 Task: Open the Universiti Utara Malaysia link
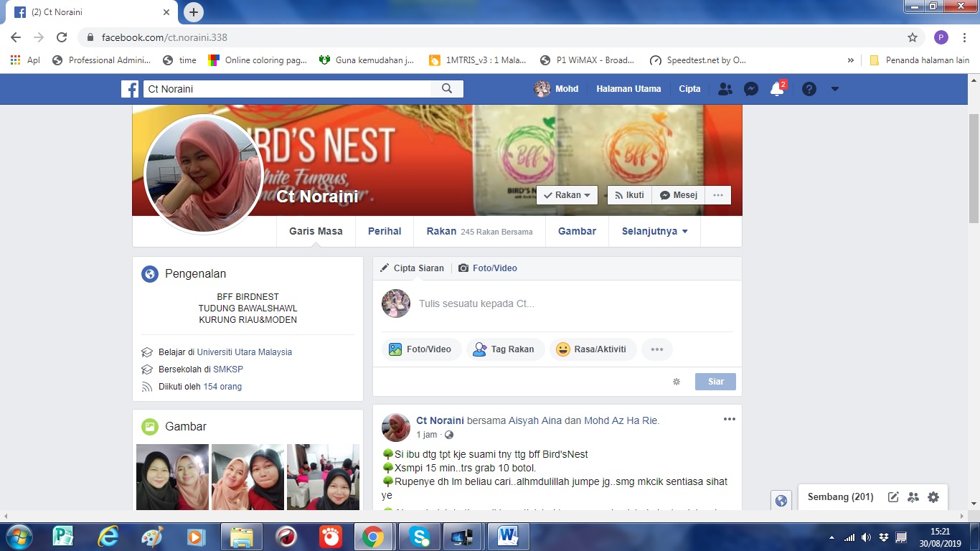click(244, 352)
